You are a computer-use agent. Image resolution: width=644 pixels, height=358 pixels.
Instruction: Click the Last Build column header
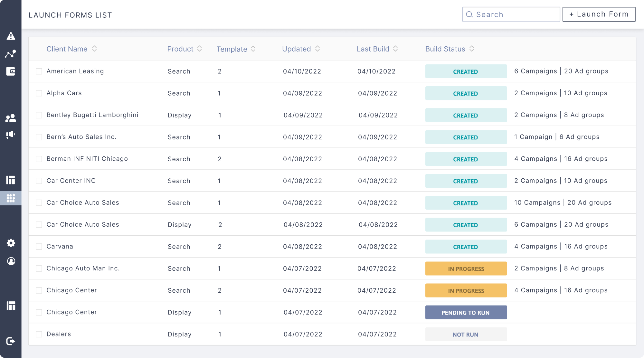point(373,49)
